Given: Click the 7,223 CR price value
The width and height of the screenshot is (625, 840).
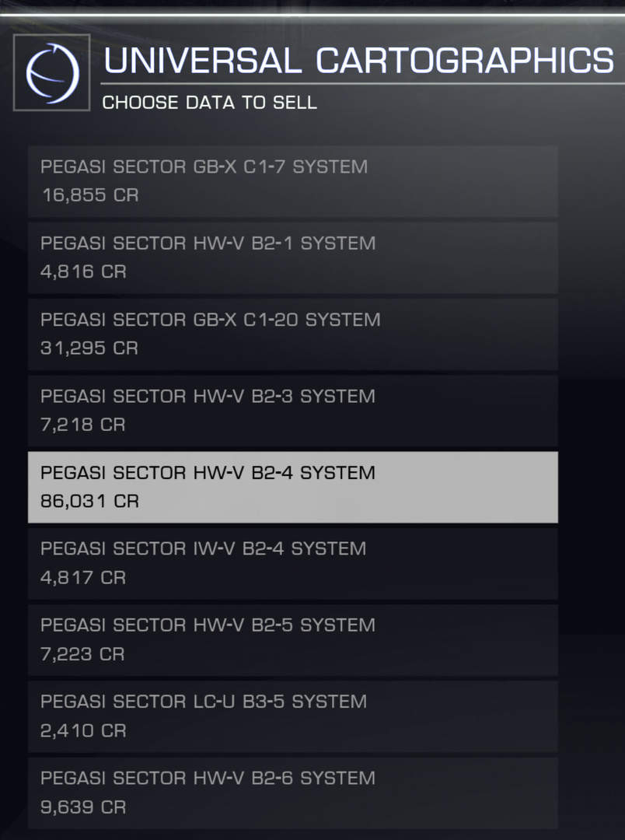Looking at the screenshot, I should pos(82,654).
